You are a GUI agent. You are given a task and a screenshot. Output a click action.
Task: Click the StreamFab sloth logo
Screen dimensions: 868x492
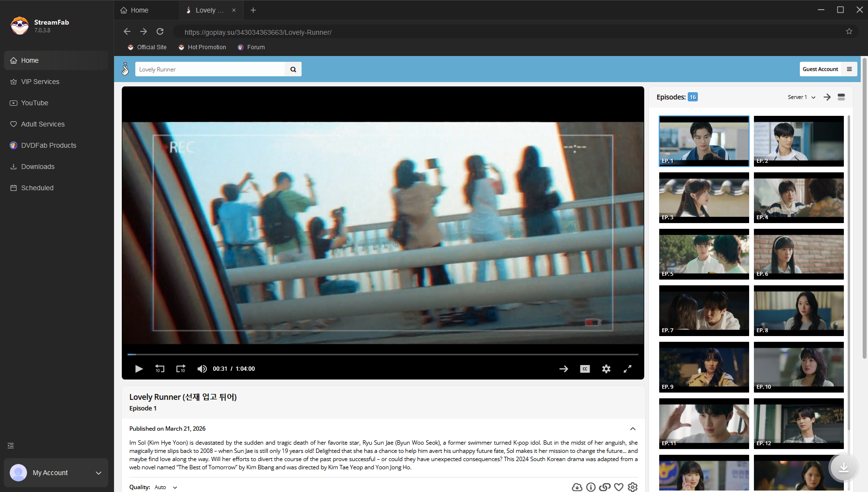tap(20, 26)
